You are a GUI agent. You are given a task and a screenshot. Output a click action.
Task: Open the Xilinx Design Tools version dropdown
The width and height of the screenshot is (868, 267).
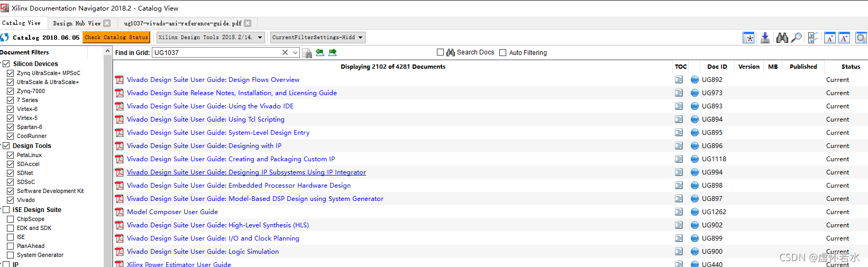point(211,38)
